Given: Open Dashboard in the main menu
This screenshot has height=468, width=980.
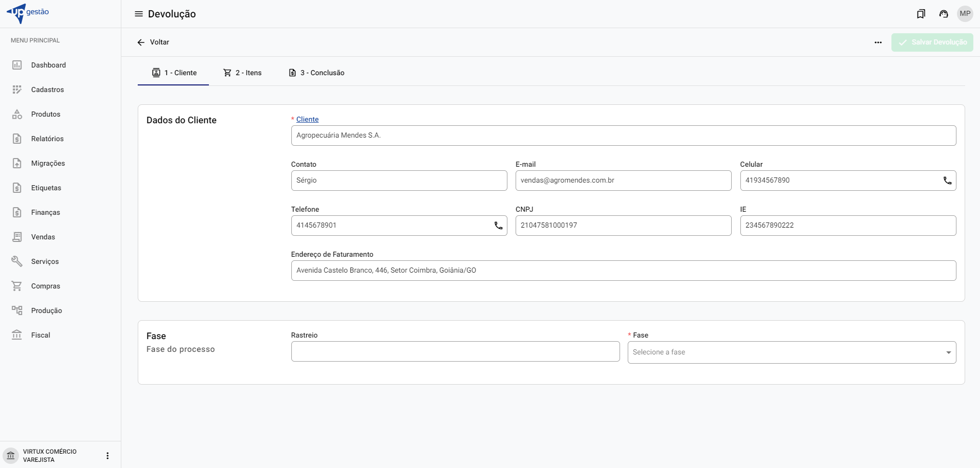Looking at the screenshot, I should [x=48, y=65].
